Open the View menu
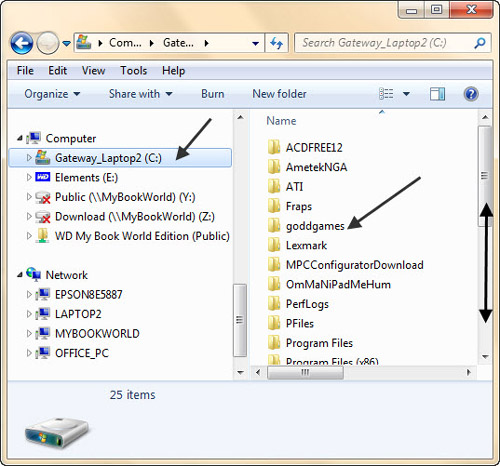This screenshot has height=466, width=500. (93, 71)
